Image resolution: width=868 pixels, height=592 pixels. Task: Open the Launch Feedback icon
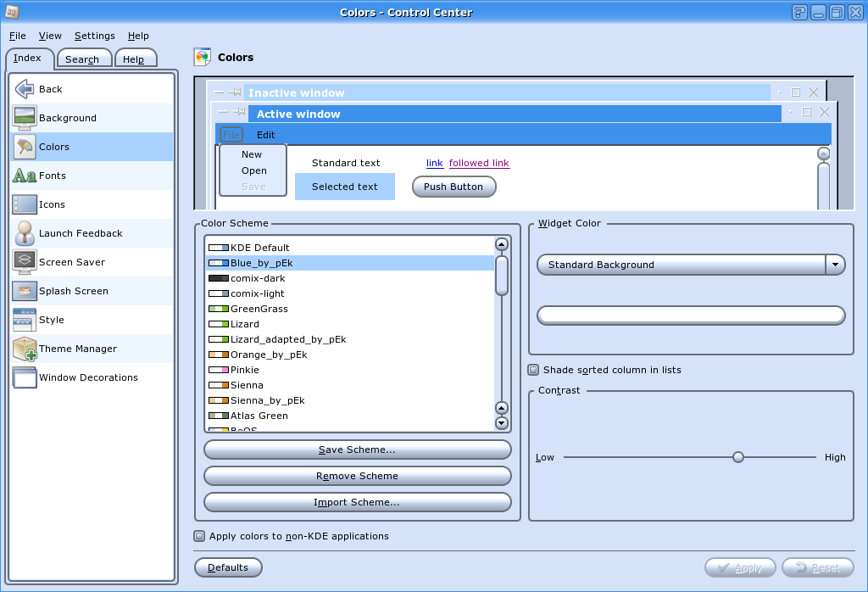pyautogui.click(x=25, y=233)
